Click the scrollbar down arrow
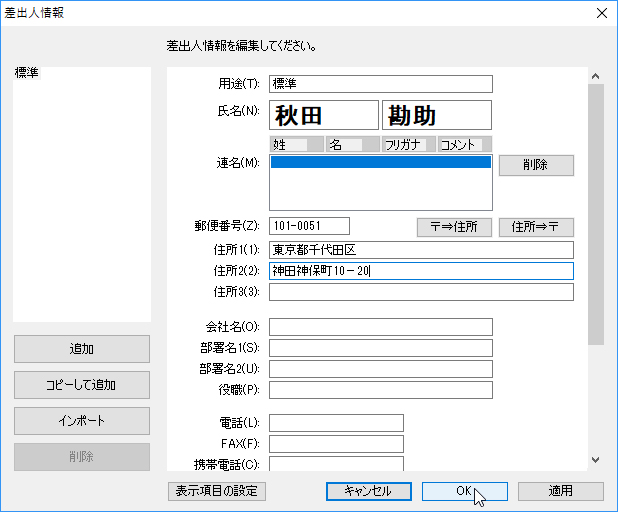The width and height of the screenshot is (618, 512). point(596,460)
